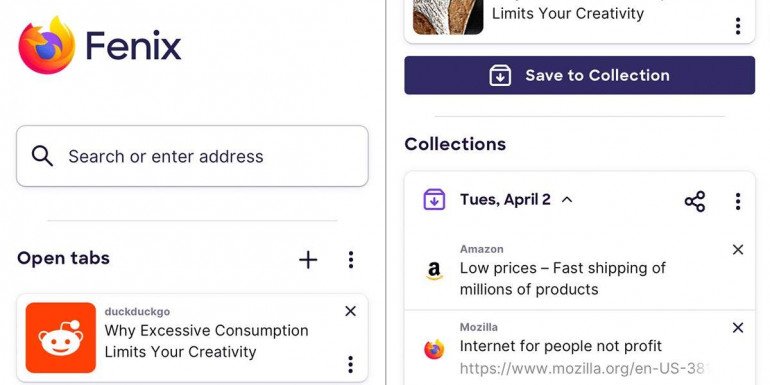This screenshot has width=770, height=385.
Task: Remove Amazon from the collection
Action: tap(738, 249)
